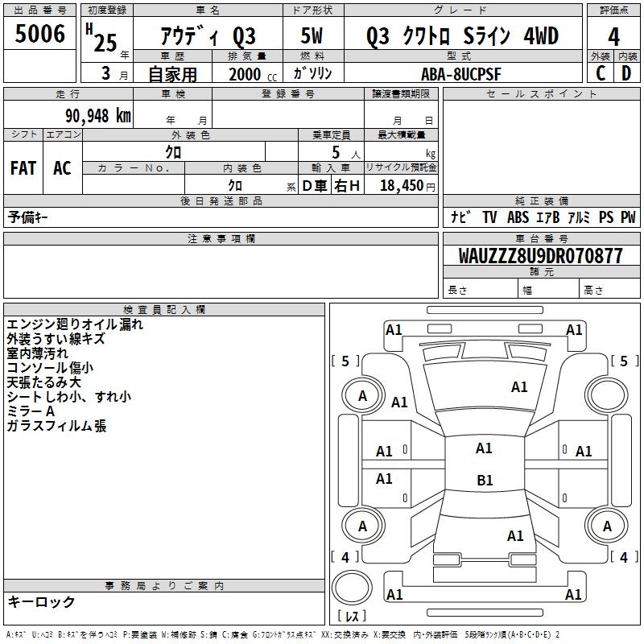Click the note 外装うすい線キズ
Image resolution: width=644 pixels, height=644 pixels.
56,339
